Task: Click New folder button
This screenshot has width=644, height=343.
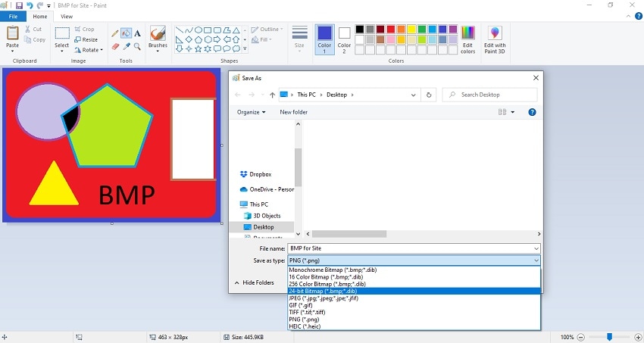Action: point(294,112)
